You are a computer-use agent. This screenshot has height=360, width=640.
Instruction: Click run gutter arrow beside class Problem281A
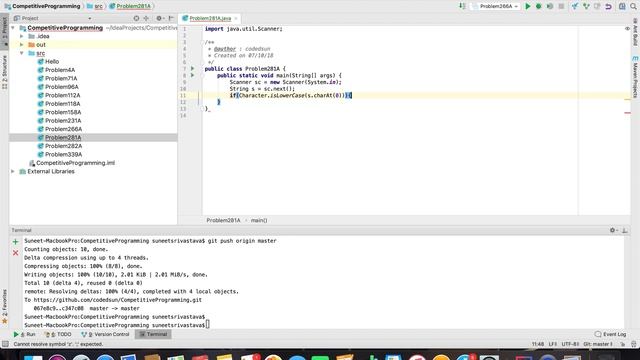193,69
